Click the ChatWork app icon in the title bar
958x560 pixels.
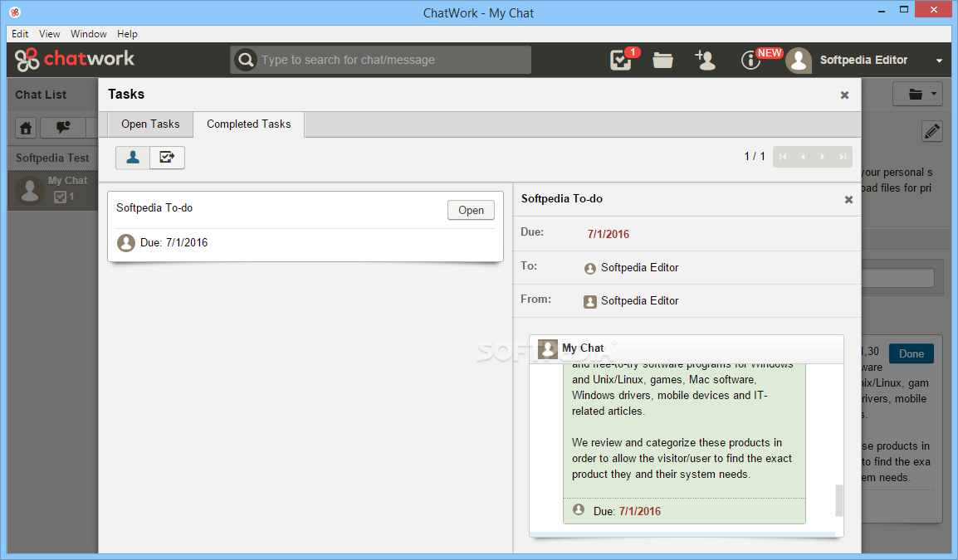pyautogui.click(x=15, y=12)
